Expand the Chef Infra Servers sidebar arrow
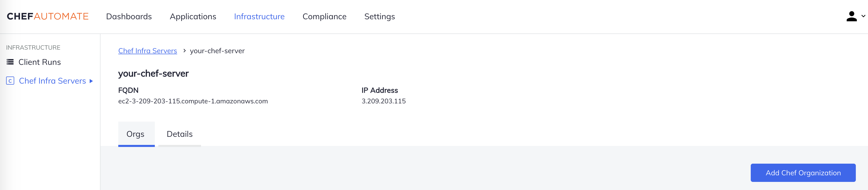Image resolution: width=868 pixels, height=190 pixels. click(91, 81)
